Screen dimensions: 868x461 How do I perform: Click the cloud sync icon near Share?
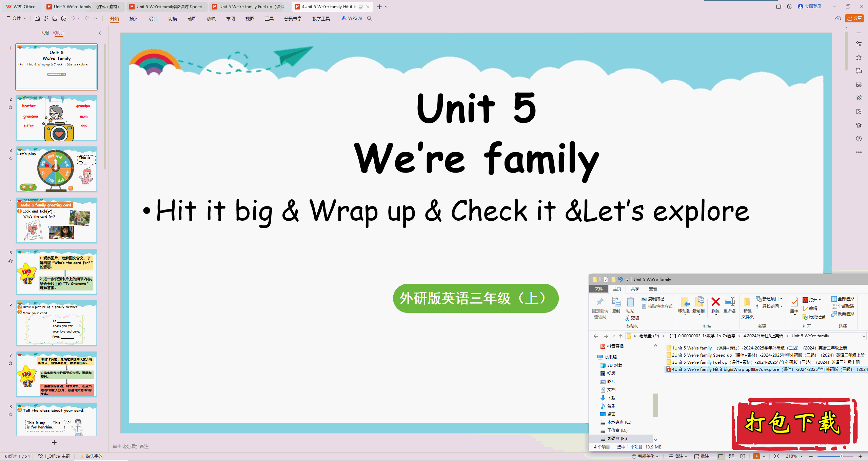tap(838, 18)
